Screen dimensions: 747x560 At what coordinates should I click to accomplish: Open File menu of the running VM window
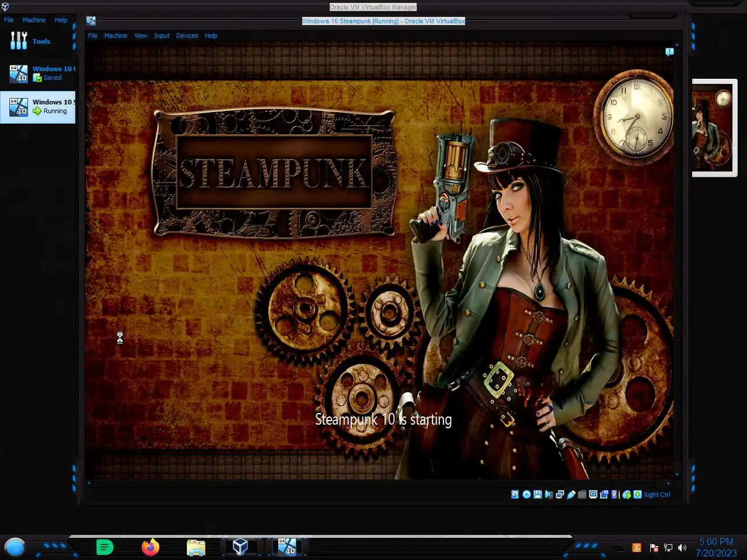coord(93,36)
